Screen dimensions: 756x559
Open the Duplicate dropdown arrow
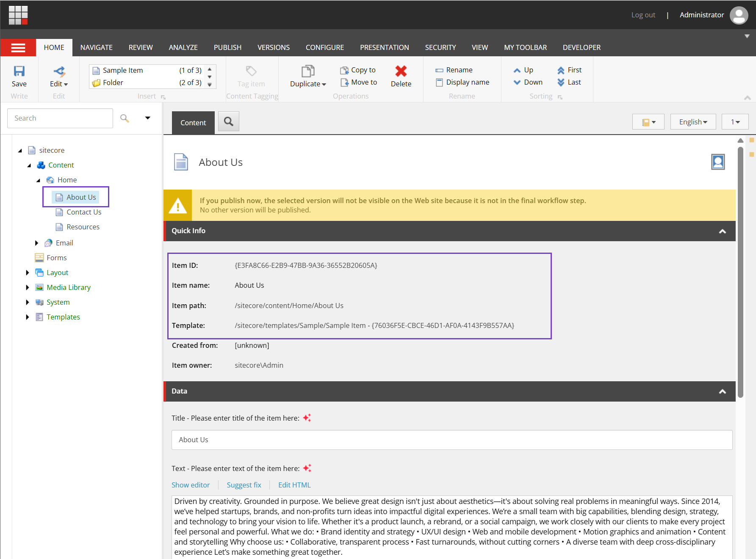(324, 85)
